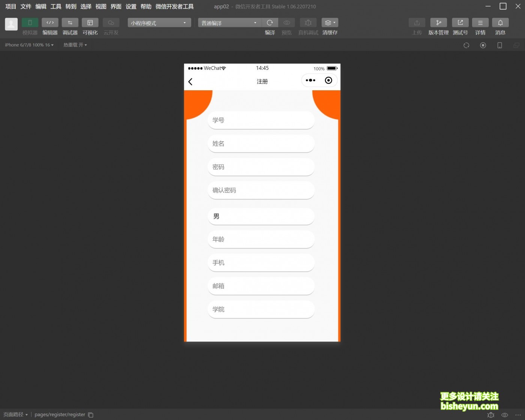
Task: Expand iPhone 6/7/8 device selector
Action: (x=29, y=45)
